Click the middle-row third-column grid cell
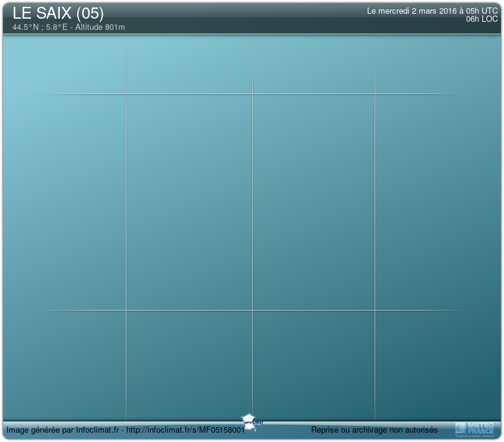The height and width of the screenshot is (442, 504). click(314, 202)
